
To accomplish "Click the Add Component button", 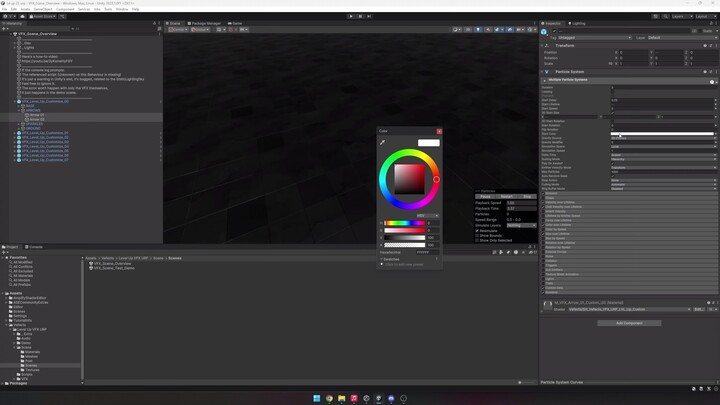I will (629, 323).
